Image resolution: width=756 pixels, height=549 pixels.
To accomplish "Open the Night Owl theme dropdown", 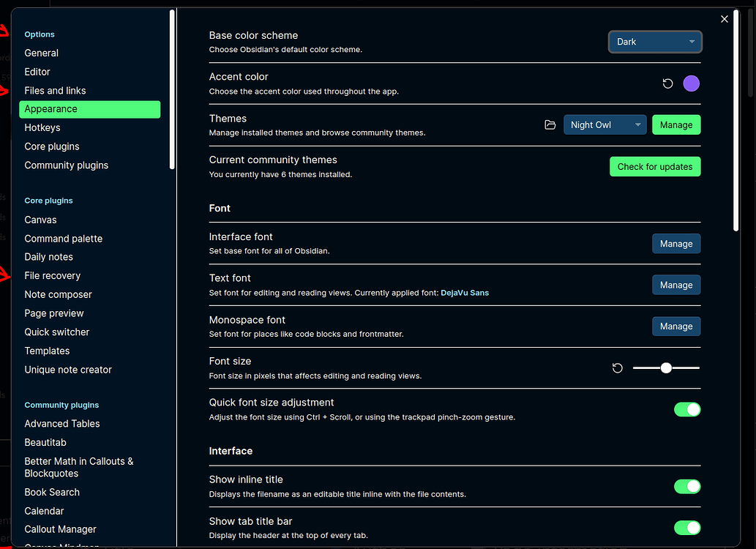I will pos(605,125).
